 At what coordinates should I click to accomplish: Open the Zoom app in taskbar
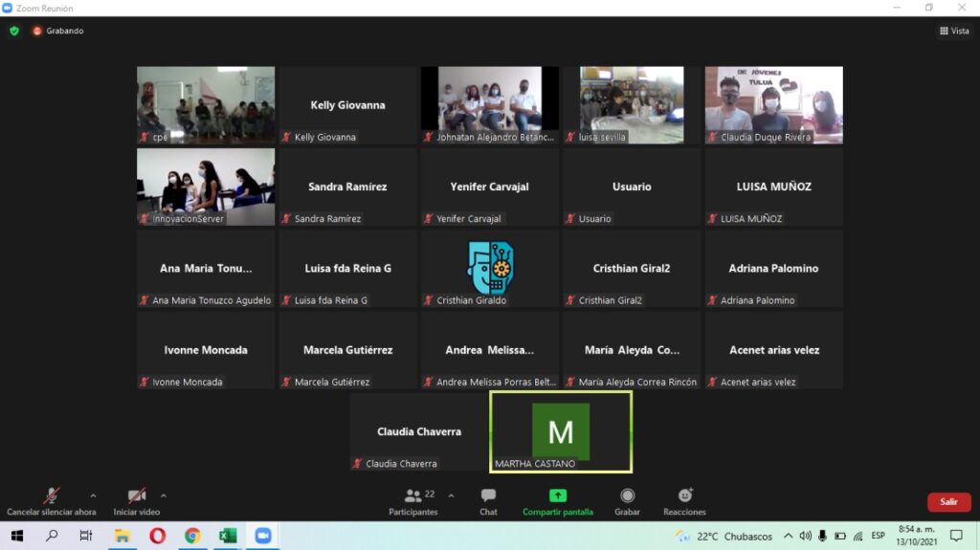tap(262, 536)
